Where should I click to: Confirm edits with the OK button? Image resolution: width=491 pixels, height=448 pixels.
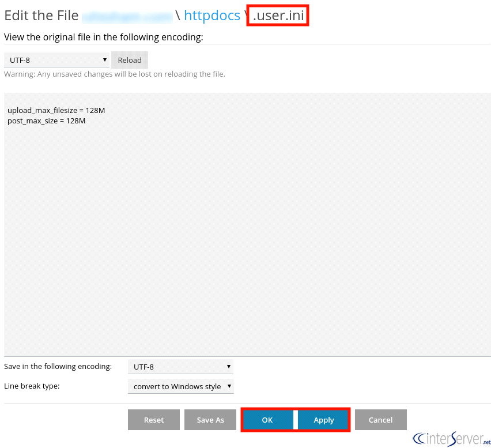tap(268, 420)
